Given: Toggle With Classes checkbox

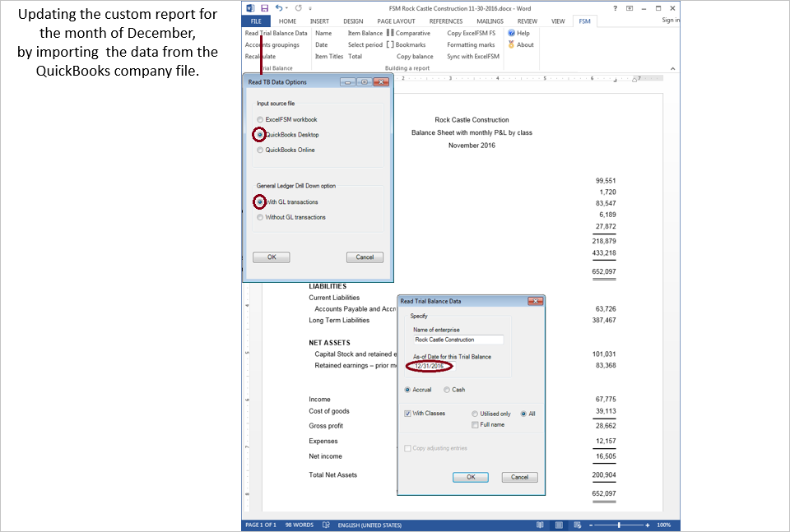Looking at the screenshot, I should (x=407, y=414).
